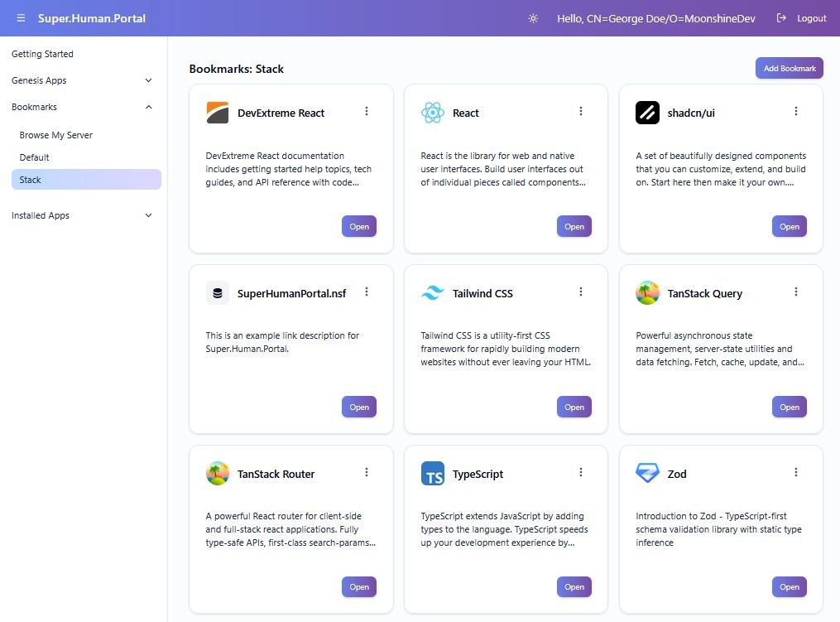Open the React bookmark
The image size is (840, 622).
pos(574,226)
